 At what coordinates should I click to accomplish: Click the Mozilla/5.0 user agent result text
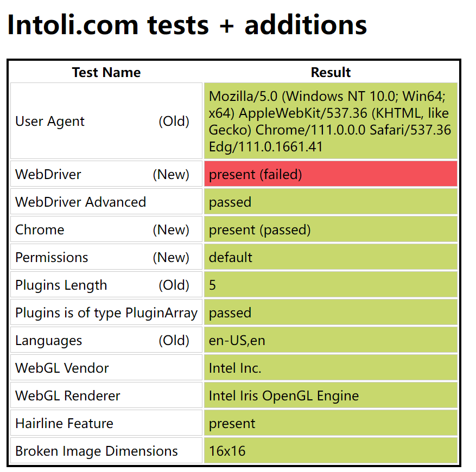pyautogui.click(x=330, y=121)
